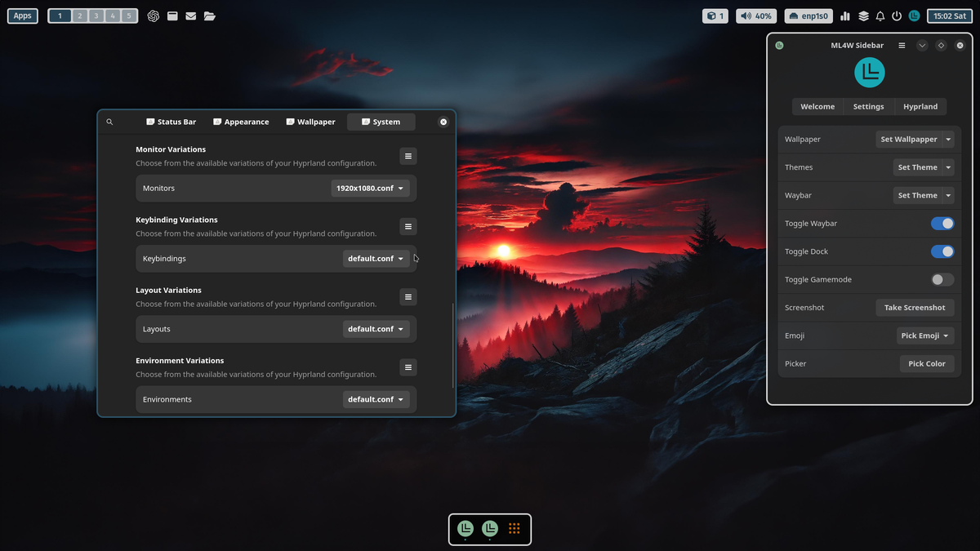
Task: Open the ChatGPT icon in the status bar
Action: (x=154, y=16)
